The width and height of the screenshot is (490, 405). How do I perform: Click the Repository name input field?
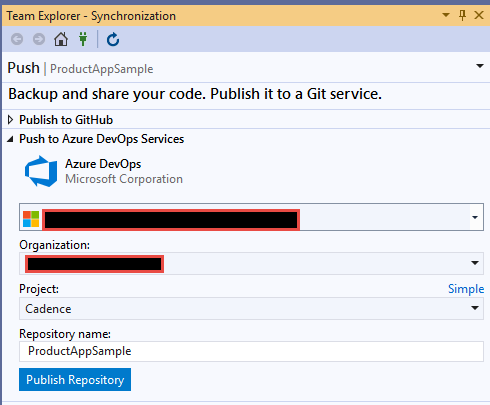coord(251,351)
